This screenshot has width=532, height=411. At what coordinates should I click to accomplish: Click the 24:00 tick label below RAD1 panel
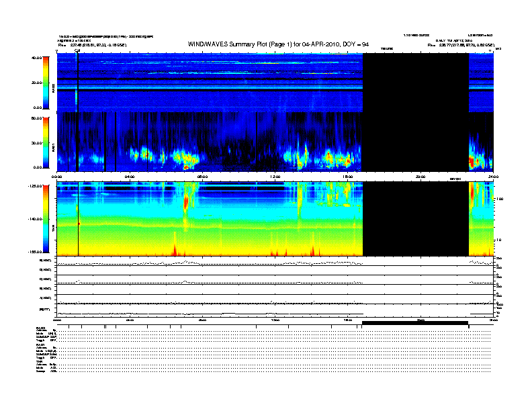pos(493,177)
